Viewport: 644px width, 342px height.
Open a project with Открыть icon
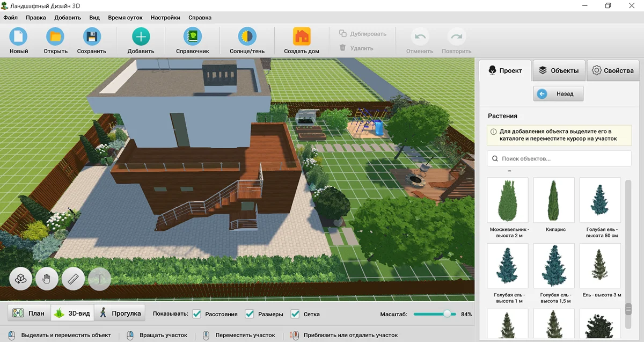pyautogui.click(x=55, y=37)
